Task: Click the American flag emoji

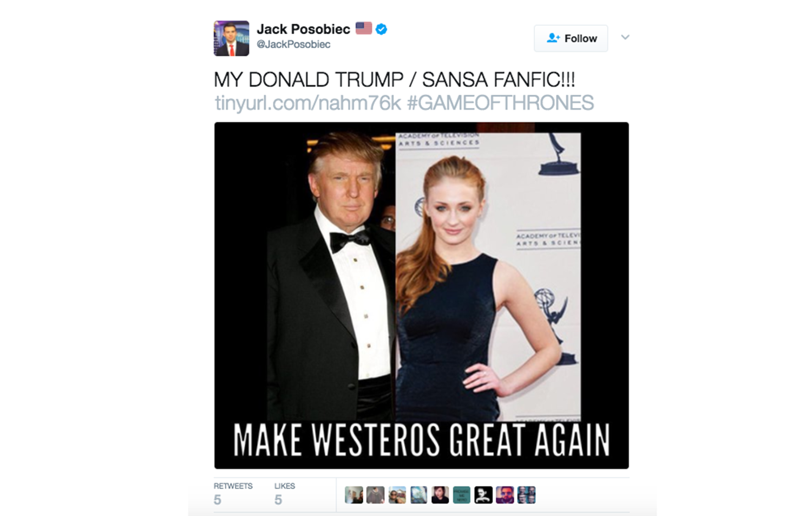Action: pyautogui.click(x=364, y=28)
